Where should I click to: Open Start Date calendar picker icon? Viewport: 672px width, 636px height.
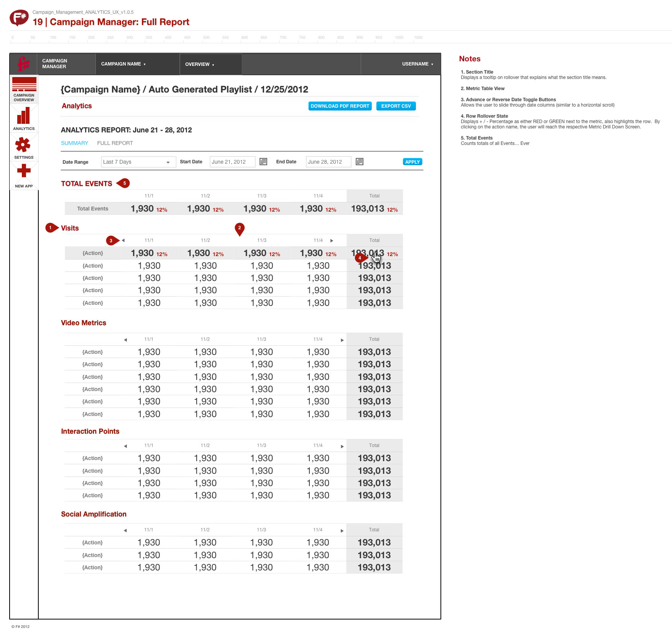click(x=263, y=162)
